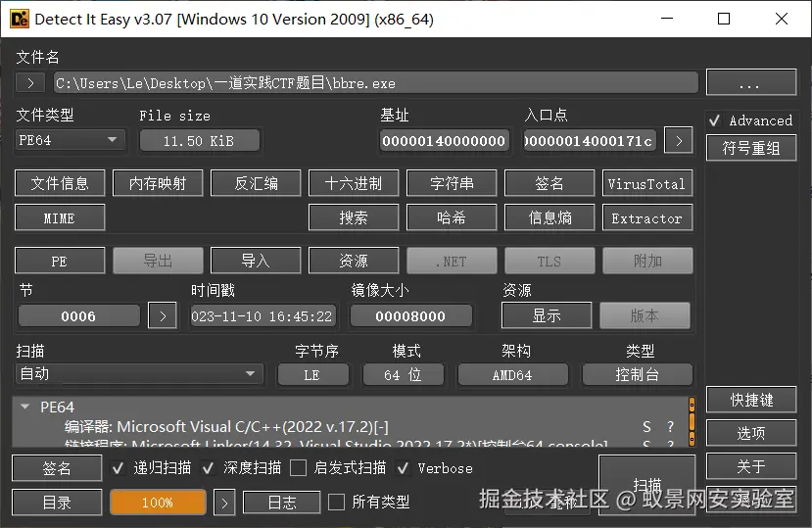Click 64 位 mode button
812x528 pixels.
coord(403,374)
